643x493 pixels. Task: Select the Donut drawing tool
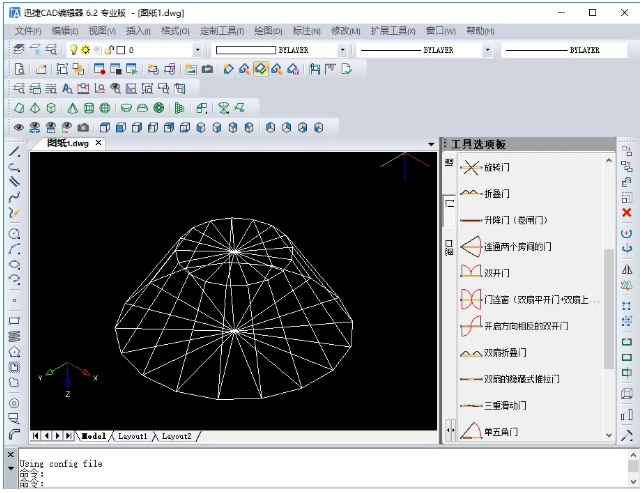click(14, 403)
